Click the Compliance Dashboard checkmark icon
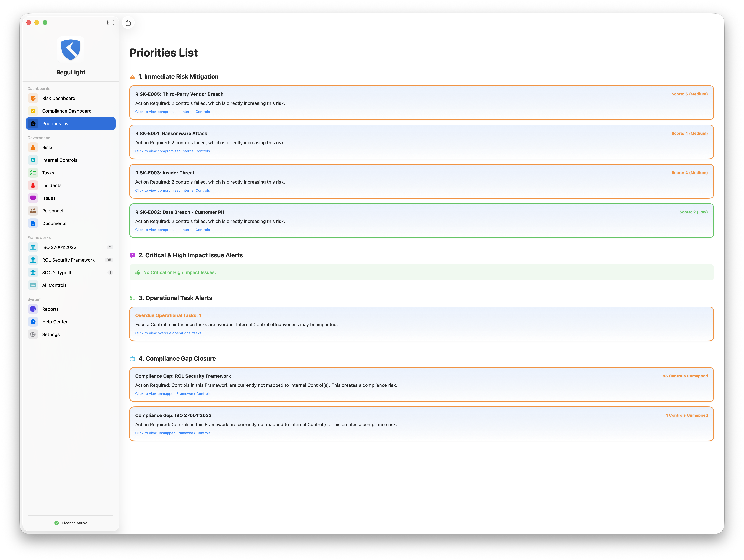744x560 pixels. pyautogui.click(x=33, y=111)
